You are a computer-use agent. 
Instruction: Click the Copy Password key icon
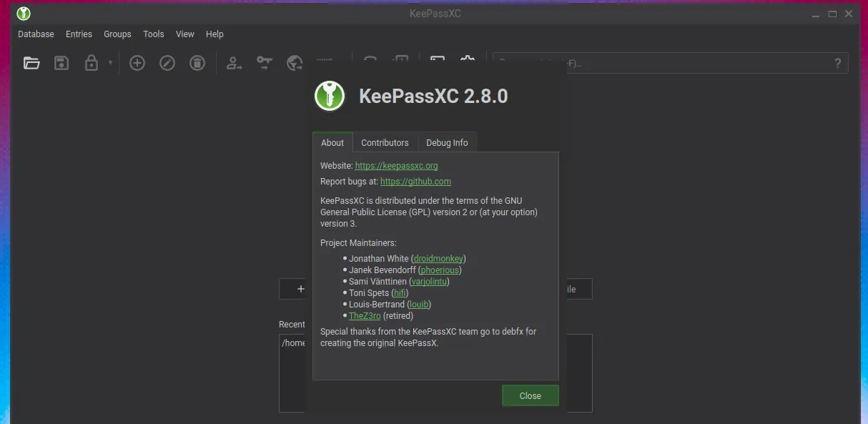265,63
